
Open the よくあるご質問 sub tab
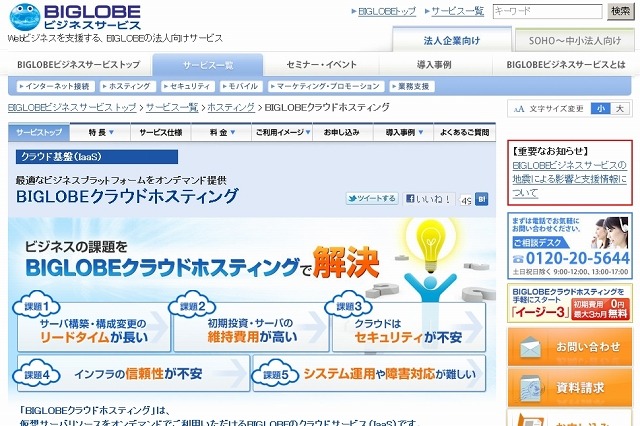[464, 132]
